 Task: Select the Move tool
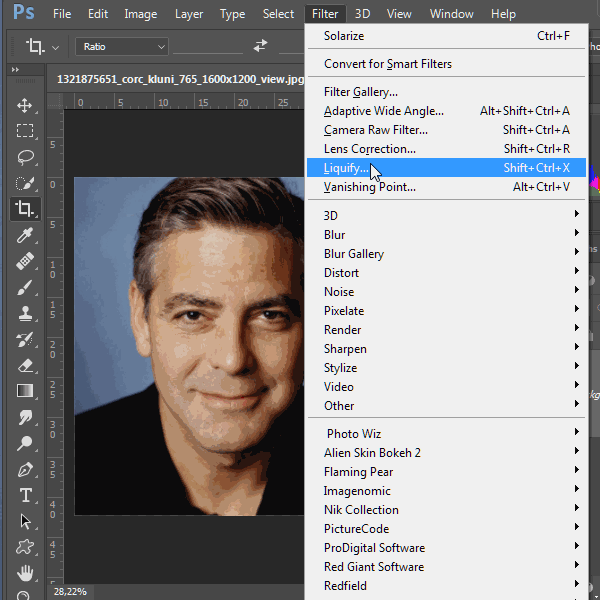pos(25,105)
